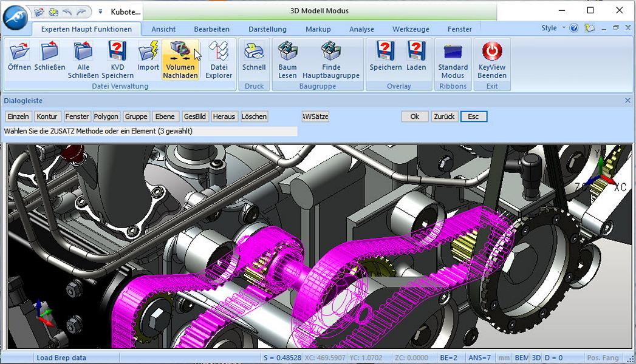Click the Esc button in the dialog bar
This screenshot has width=636, height=364.
tap(473, 116)
